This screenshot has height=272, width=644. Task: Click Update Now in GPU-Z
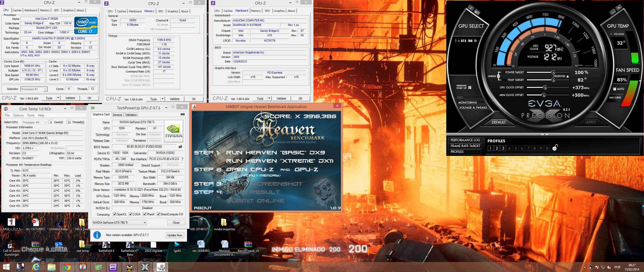click(x=175, y=235)
